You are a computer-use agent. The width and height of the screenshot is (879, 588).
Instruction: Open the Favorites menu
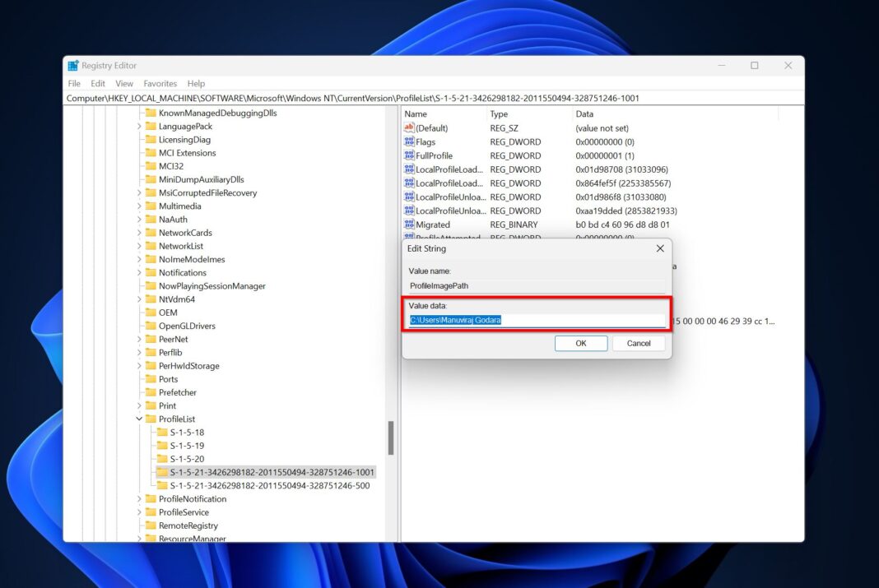click(x=160, y=83)
